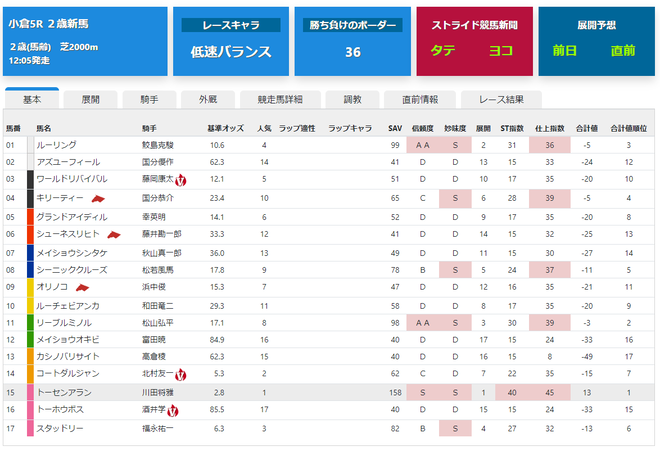
Task: Click the 仕上指数 column header
Action: pyautogui.click(x=550, y=128)
